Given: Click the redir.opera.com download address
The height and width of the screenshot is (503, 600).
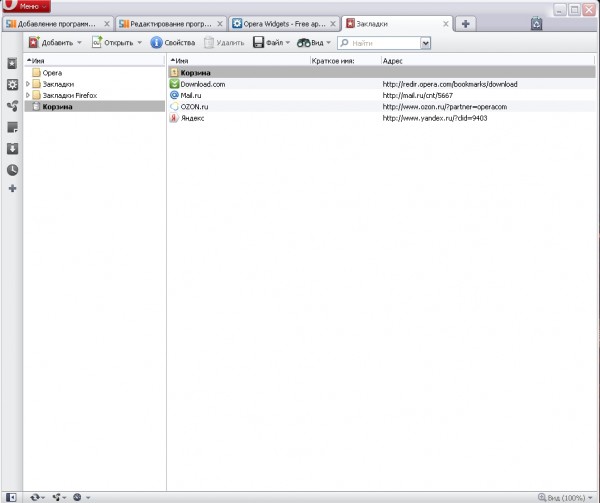Looking at the screenshot, I should (x=450, y=84).
